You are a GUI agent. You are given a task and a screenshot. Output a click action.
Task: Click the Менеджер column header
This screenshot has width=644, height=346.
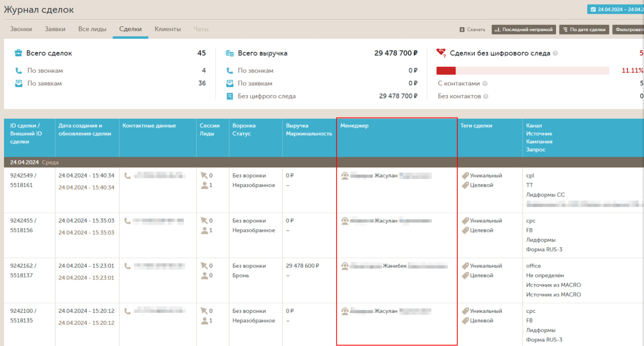(x=354, y=126)
